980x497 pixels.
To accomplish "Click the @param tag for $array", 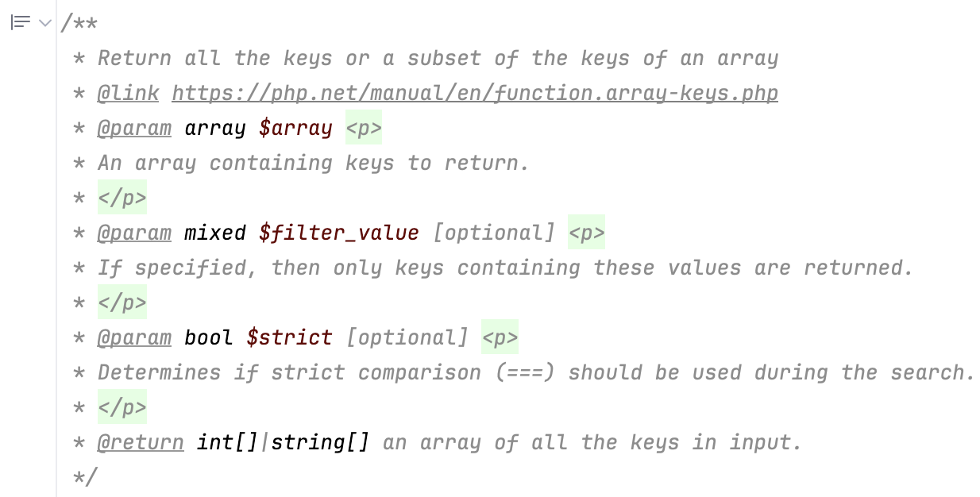I will click(x=134, y=128).
